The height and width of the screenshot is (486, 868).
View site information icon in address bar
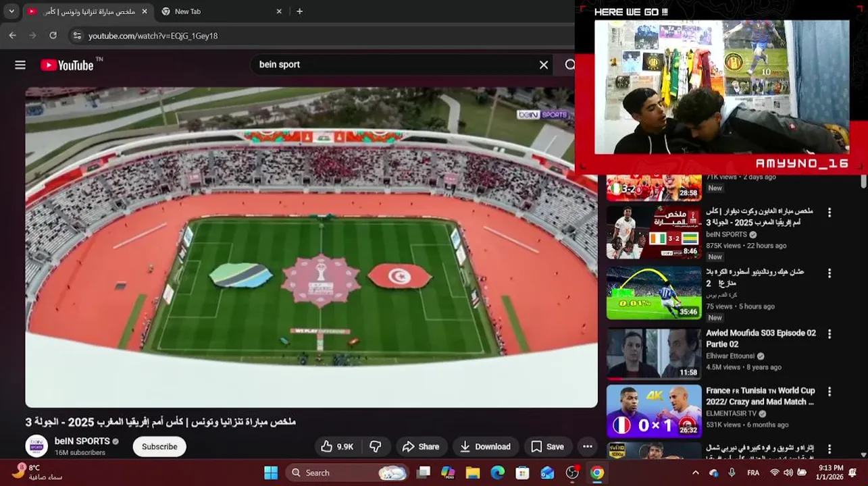tap(77, 36)
